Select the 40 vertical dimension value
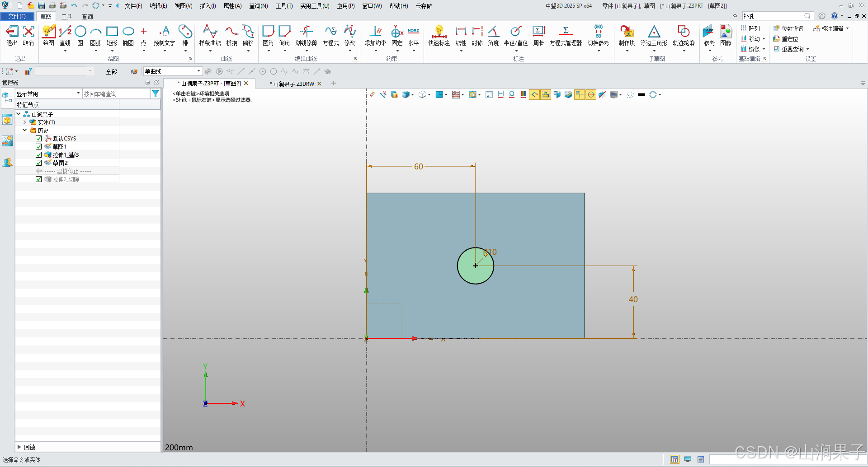868x467 pixels. point(633,299)
